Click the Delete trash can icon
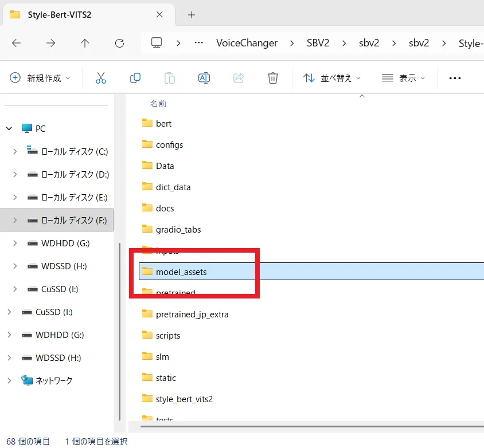This screenshot has width=484, height=448. pos(273,78)
